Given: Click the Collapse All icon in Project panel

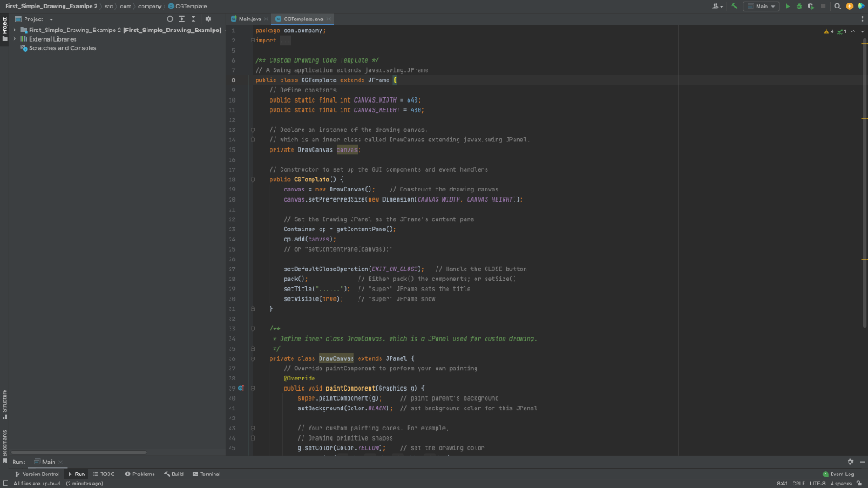Looking at the screenshot, I should coord(193,19).
